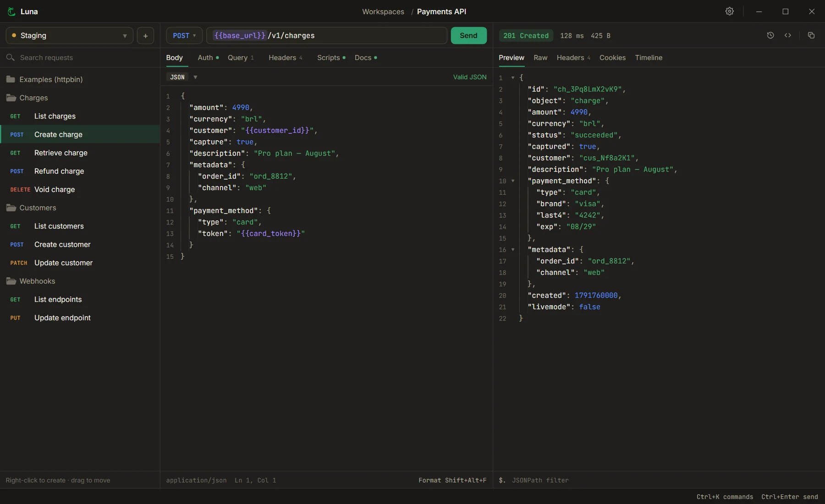Send the request with Send button
This screenshot has width=825, height=504.
(x=468, y=35)
